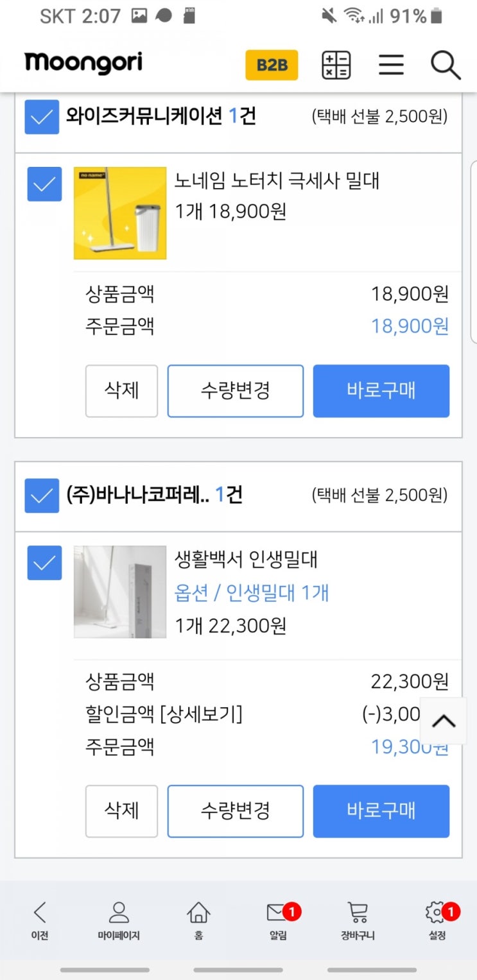Uncheck the 와이즈커뮤니케이션 seller checkbox
The width and height of the screenshot is (477, 980).
click(x=42, y=117)
